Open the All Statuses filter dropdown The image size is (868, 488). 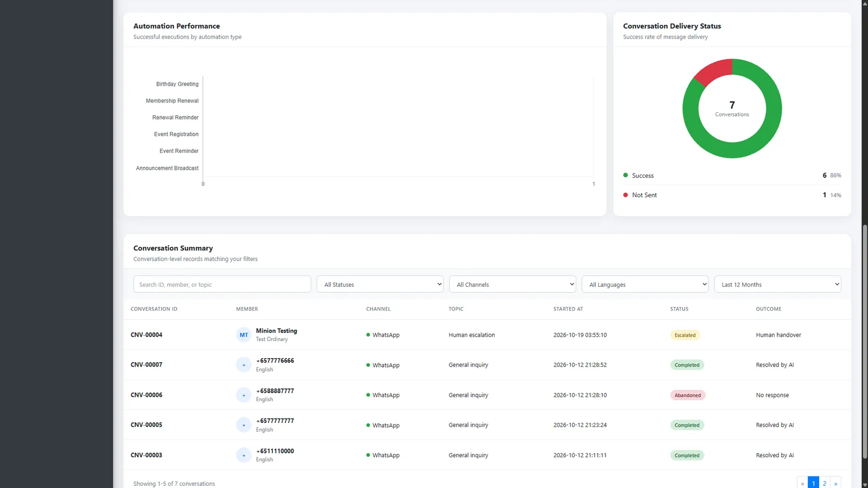click(380, 284)
